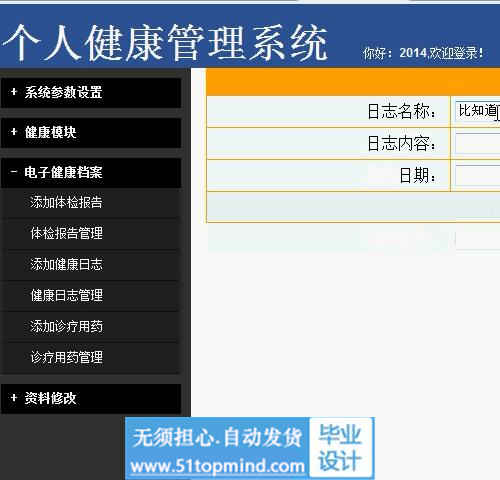Expand the 资料修改 plus icon
This screenshot has width=500, height=480.
pos(14,397)
